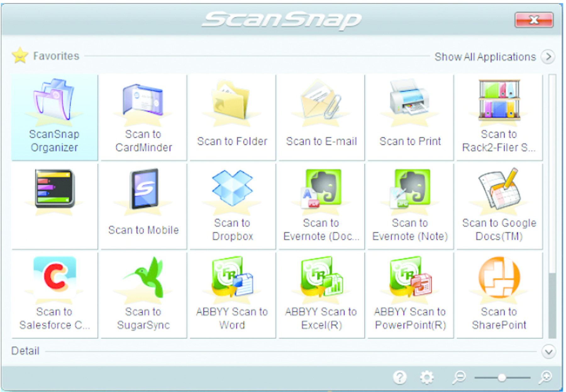The width and height of the screenshot is (566, 392).
Task: Open ScanSnap Organizer
Action: [x=54, y=117]
